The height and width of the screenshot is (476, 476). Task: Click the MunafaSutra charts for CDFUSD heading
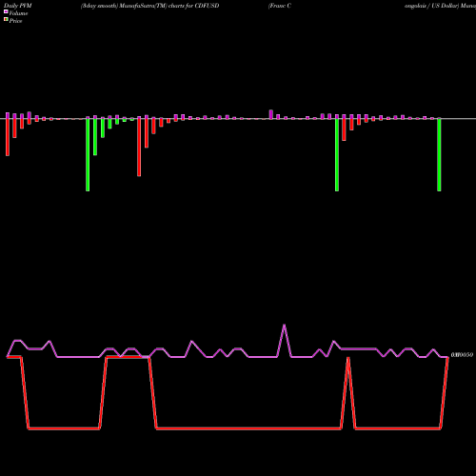click(x=150, y=6)
